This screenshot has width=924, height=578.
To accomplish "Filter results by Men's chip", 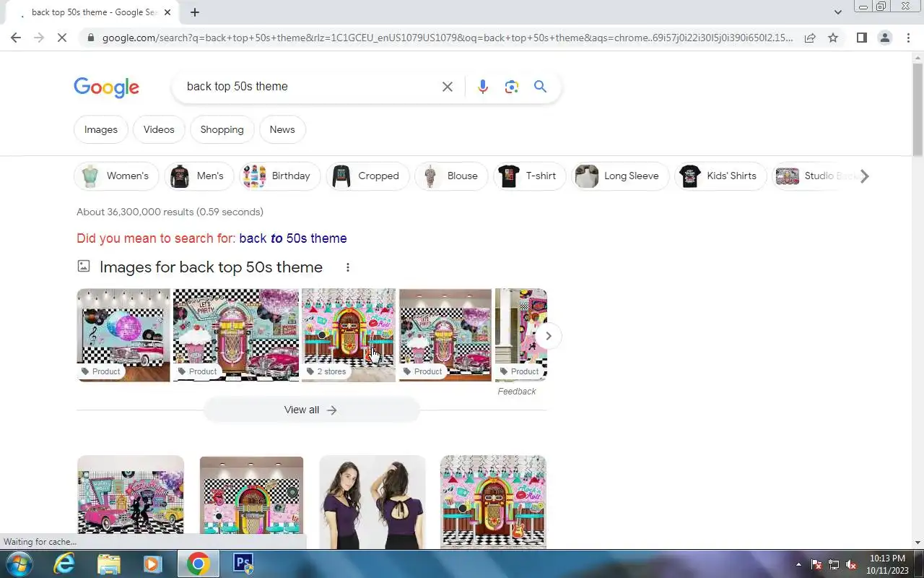I will click(199, 176).
